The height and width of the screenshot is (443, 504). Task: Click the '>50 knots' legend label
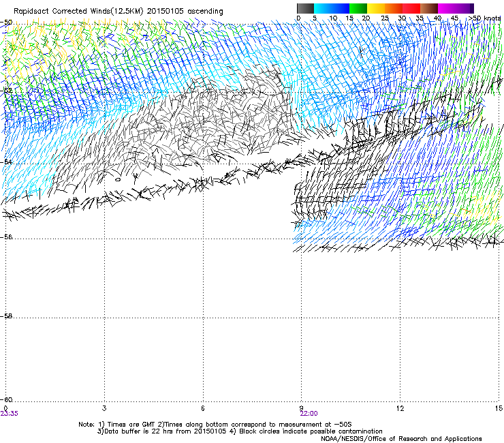484,18
